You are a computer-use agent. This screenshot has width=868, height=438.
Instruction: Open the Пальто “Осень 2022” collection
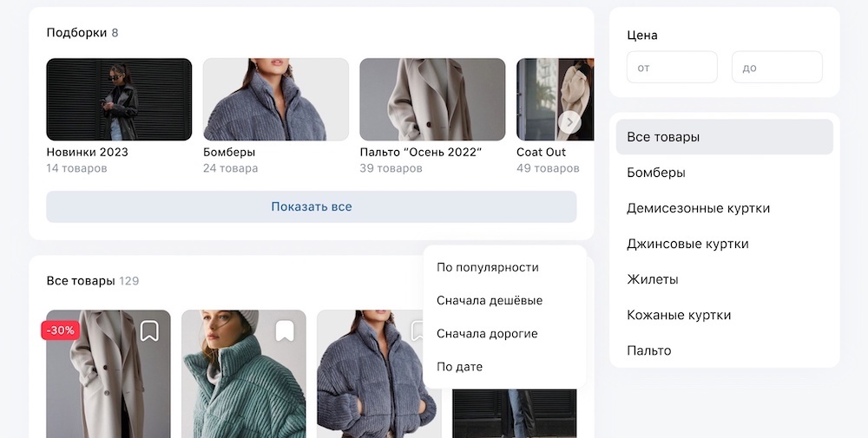point(432,100)
